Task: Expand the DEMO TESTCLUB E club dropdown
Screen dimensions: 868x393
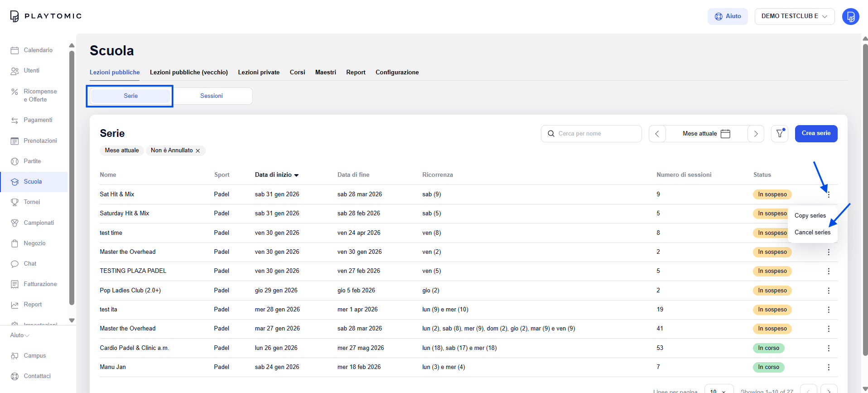Action: pos(794,16)
